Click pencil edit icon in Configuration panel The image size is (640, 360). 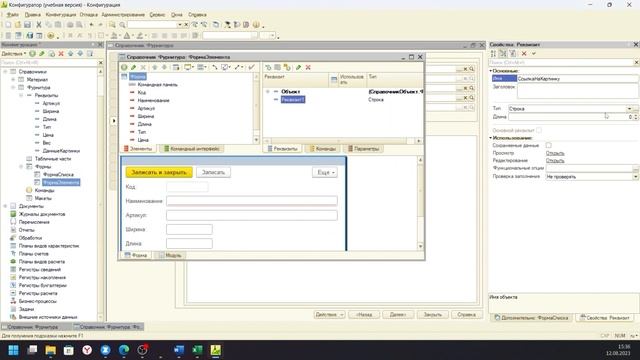tap(42, 53)
